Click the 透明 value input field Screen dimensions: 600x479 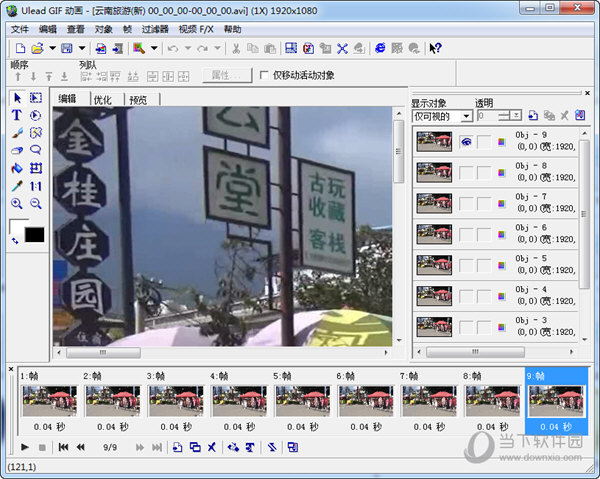[x=488, y=116]
